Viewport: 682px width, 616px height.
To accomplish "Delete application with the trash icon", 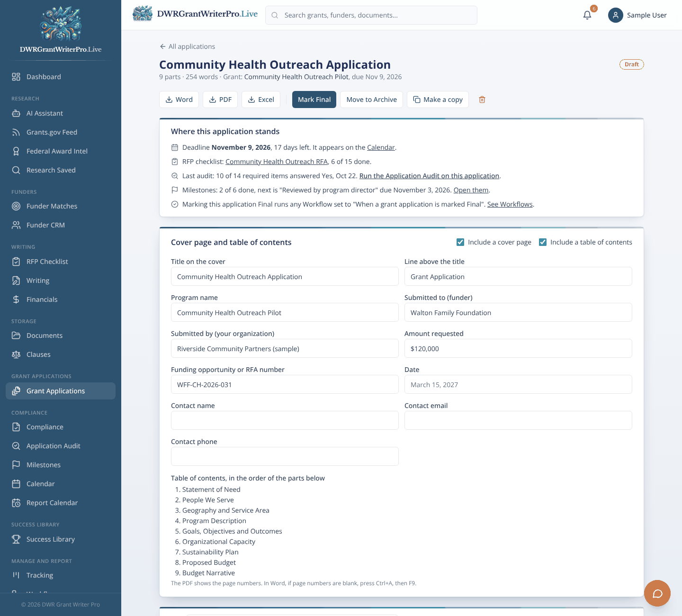I will pyautogui.click(x=482, y=100).
